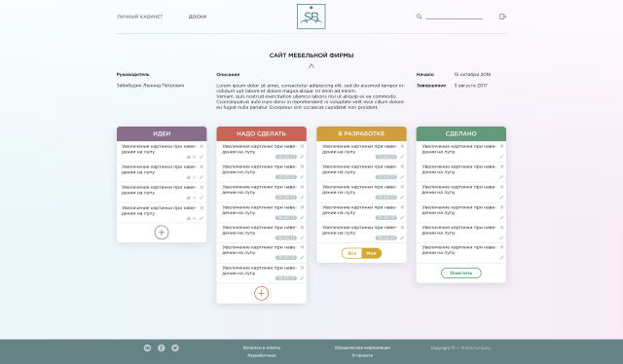This screenshot has height=364, width=623.
Task: Go to the ДОСКИ page
Action: point(198,17)
